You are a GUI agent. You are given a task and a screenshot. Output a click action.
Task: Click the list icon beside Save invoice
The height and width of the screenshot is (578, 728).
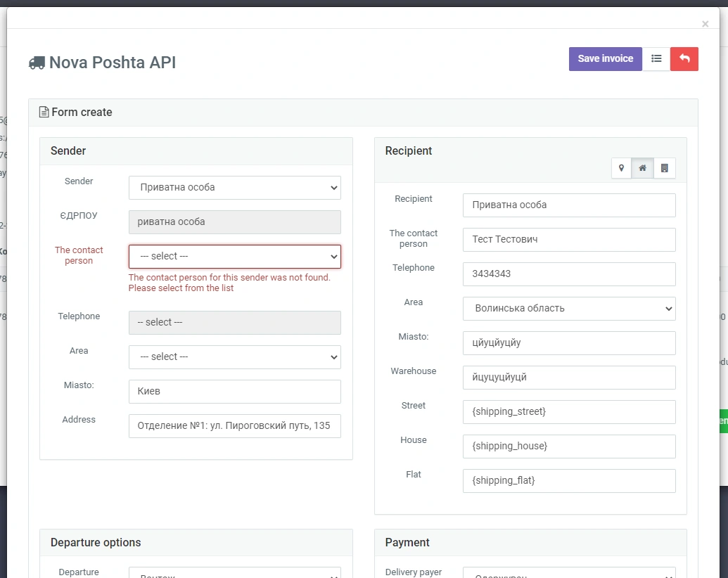(x=656, y=59)
